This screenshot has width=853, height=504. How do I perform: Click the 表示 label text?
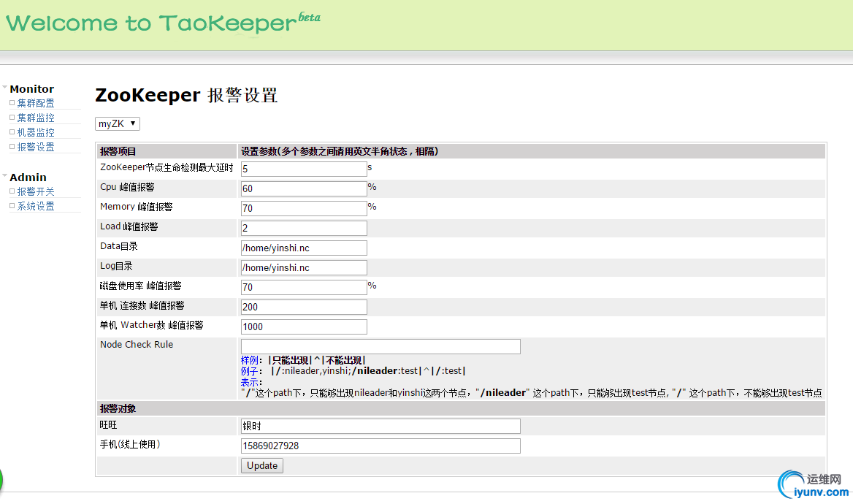[250, 382]
